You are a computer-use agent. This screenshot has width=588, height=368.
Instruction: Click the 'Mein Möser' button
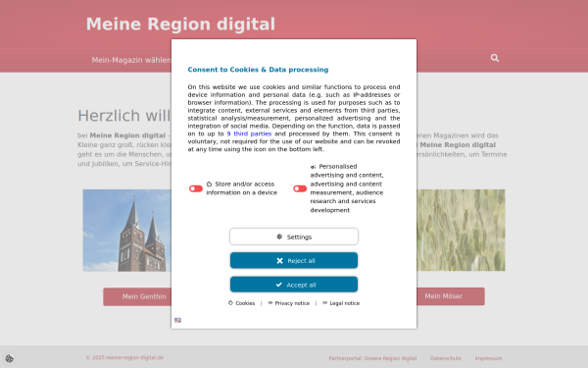[x=451, y=296]
